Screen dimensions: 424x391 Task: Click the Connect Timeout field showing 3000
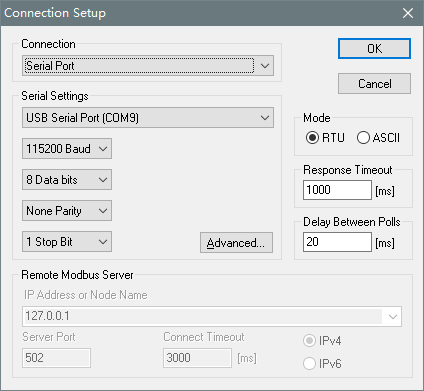pyautogui.click(x=197, y=358)
